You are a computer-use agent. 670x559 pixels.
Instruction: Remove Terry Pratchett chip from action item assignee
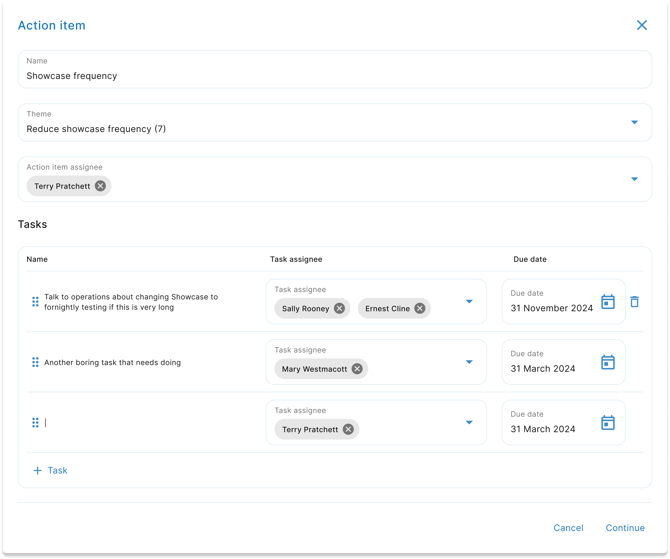100,186
